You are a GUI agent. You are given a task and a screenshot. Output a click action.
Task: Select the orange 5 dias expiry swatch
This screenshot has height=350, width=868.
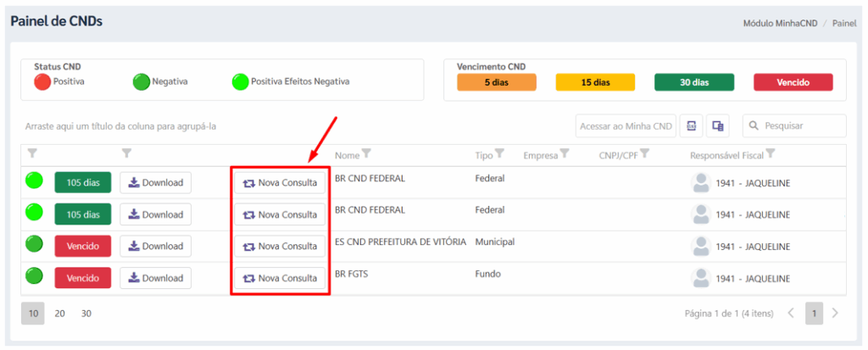(x=497, y=82)
